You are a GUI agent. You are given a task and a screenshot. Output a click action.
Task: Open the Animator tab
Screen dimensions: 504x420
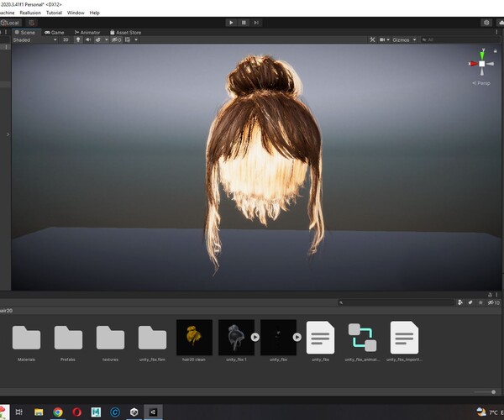click(87, 33)
